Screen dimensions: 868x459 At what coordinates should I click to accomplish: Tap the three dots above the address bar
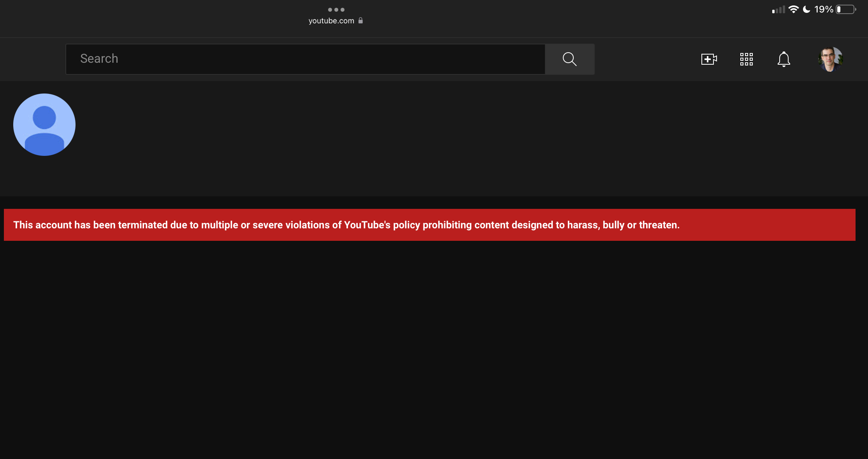pos(336,10)
